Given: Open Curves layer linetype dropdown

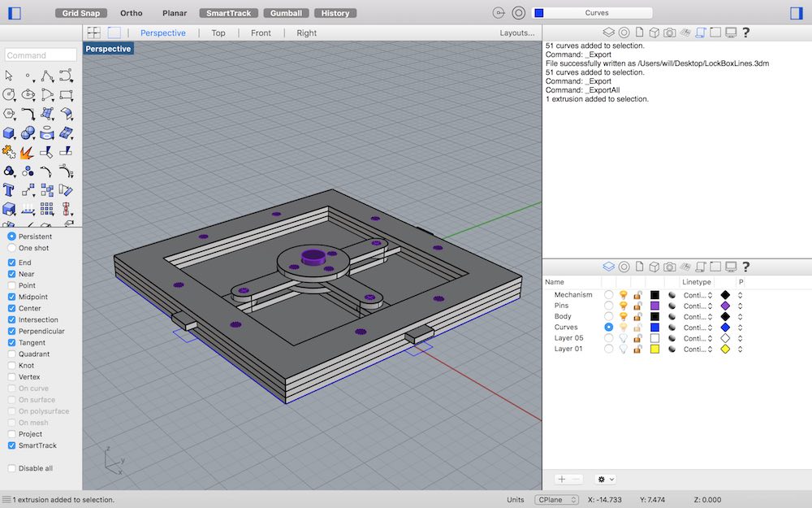Looking at the screenshot, I should tap(698, 328).
